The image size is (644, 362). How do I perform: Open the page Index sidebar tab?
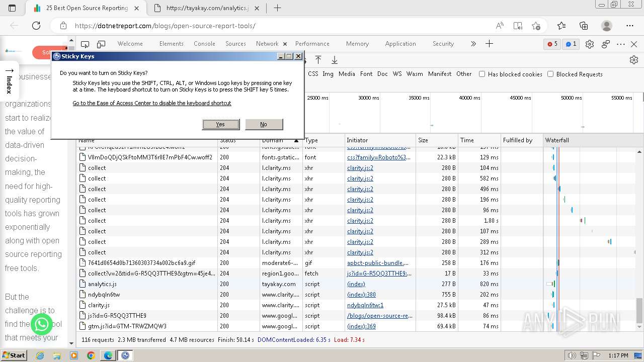point(9,81)
